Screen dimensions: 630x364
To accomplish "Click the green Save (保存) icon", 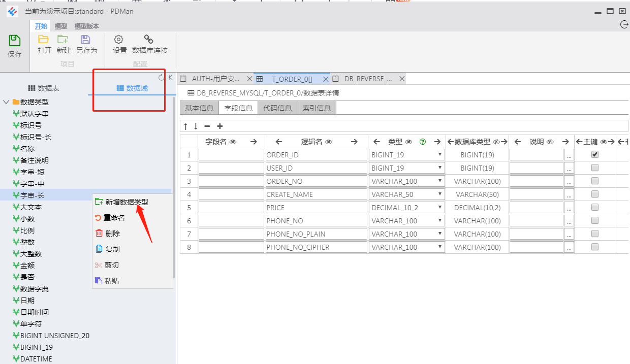I will tap(15, 41).
